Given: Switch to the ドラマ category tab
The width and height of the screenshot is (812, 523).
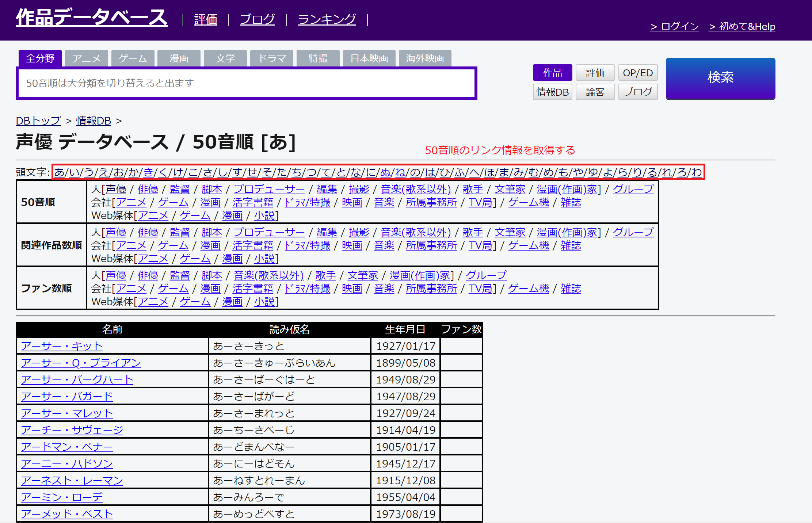Looking at the screenshot, I should tap(272, 58).
